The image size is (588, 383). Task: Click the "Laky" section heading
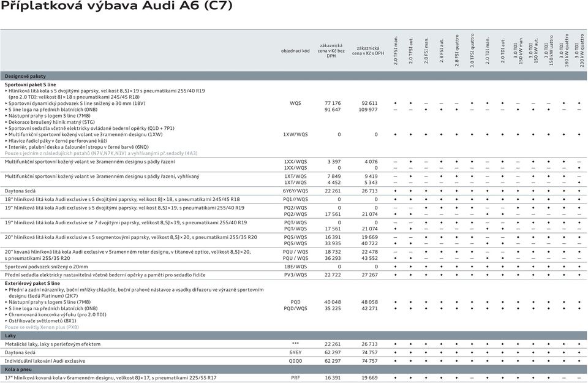point(10,336)
